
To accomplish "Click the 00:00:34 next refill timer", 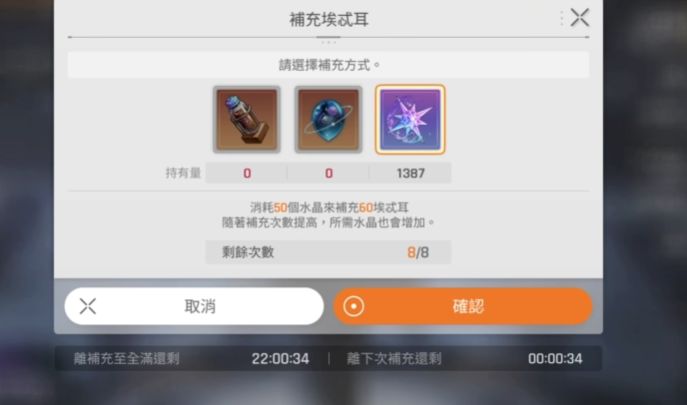I will tap(555, 359).
